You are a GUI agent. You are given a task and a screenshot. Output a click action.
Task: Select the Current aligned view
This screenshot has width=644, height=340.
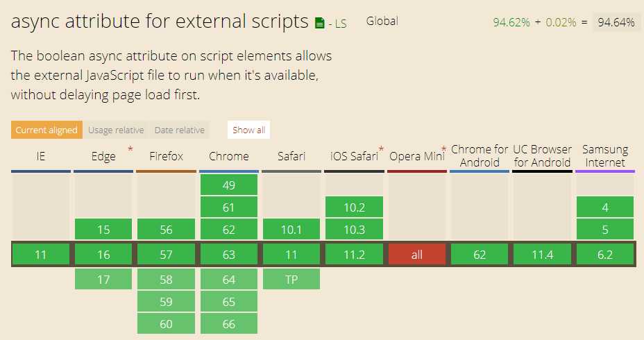point(46,130)
